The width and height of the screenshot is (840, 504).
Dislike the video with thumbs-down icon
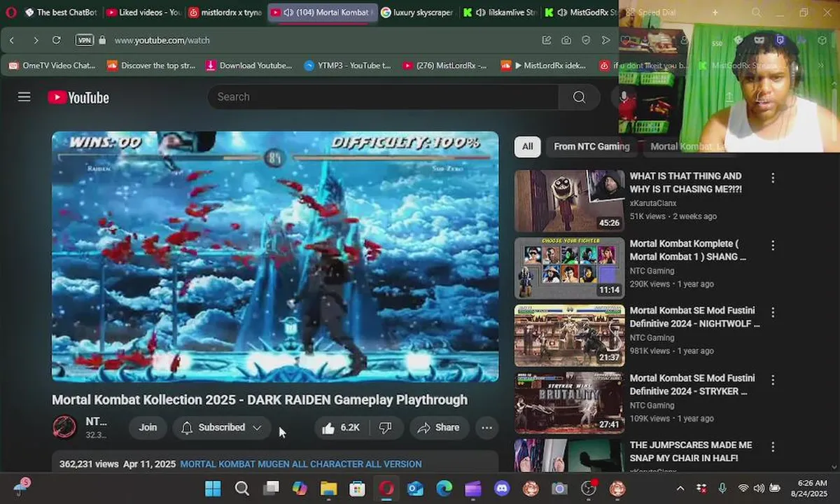pyautogui.click(x=385, y=428)
